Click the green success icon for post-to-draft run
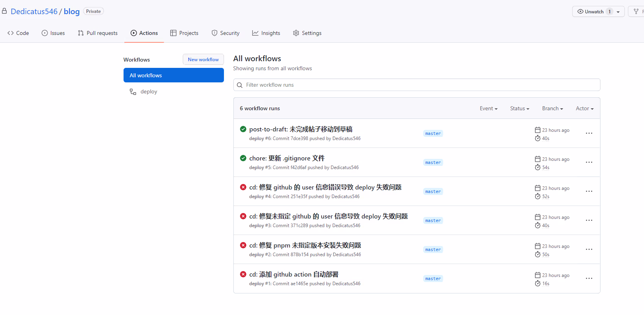644x315 pixels. 243,129
